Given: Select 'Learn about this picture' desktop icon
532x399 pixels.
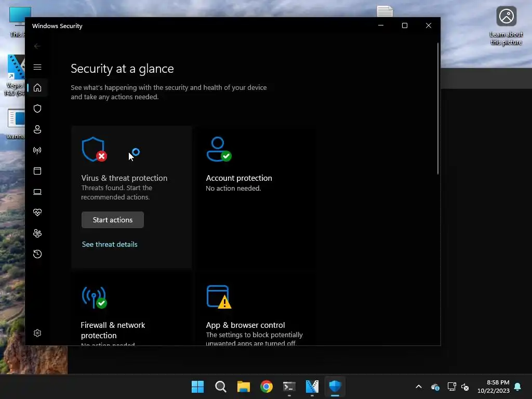Looking at the screenshot, I should [506, 26].
